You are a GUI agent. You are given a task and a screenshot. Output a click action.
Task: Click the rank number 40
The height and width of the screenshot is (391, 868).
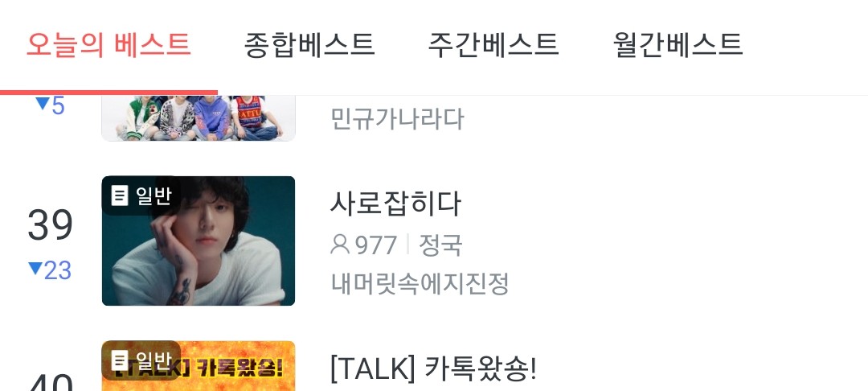tap(50, 382)
